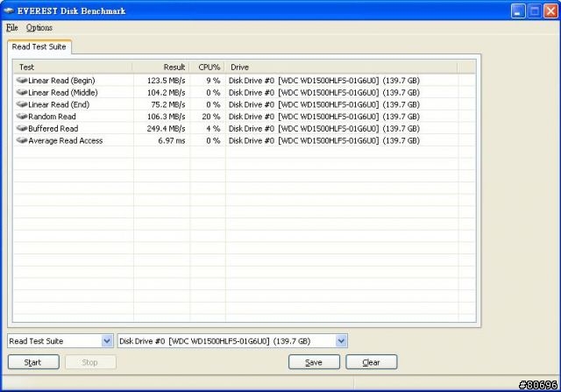Screen dimensions: 561x392
Task: Click the drive text in the Random Read row
Action: (324, 117)
